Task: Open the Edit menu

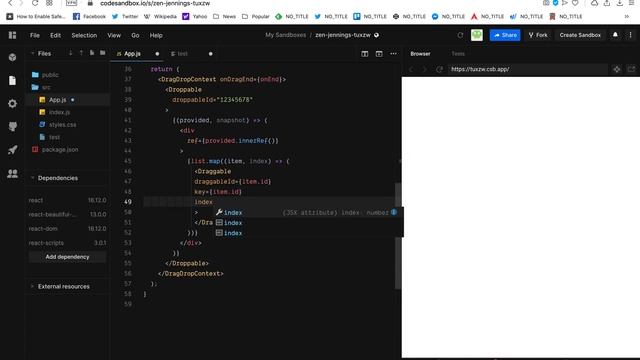Action: (x=56, y=35)
